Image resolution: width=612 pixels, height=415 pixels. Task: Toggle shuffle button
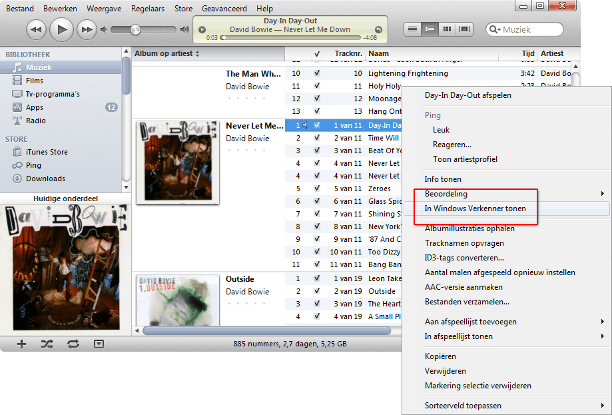[x=47, y=344]
